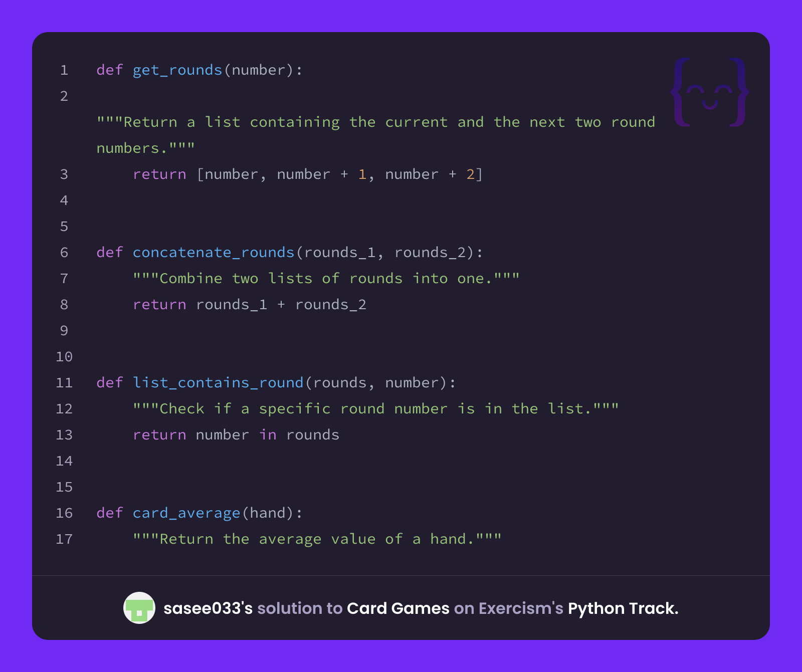Click "Python Track." in the footer
This screenshot has width=802, height=672.
click(x=623, y=608)
